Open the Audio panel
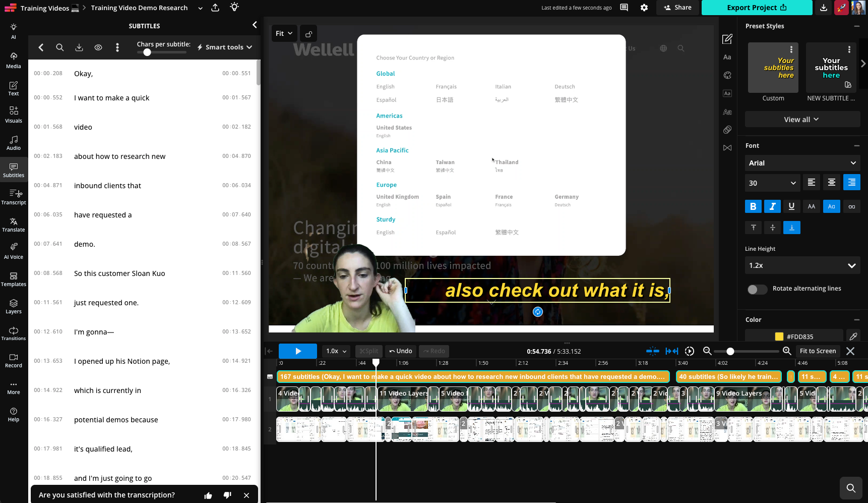Image resolution: width=868 pixels, height=503 pixels. 14,143
